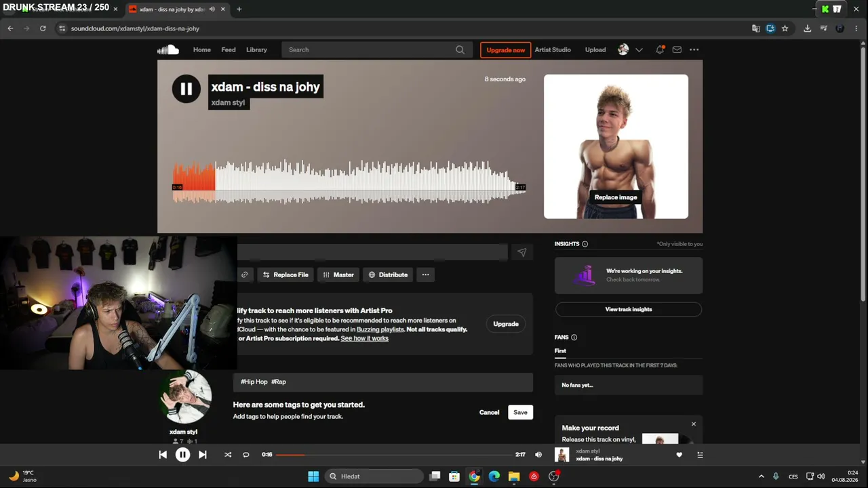Open Artist Studio
The width and height of the screenshot is (868, 488).
(x=553, y=49)
